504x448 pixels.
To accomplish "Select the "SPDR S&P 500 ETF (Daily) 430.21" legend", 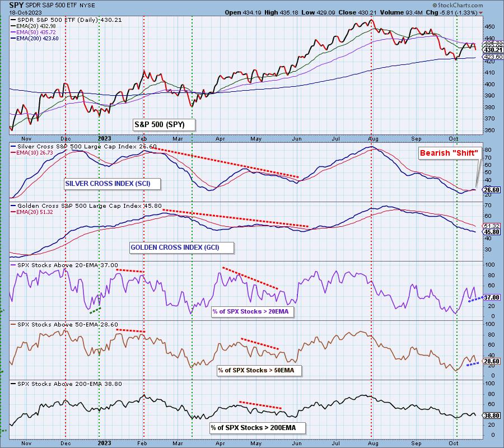I will click(66, 20).
